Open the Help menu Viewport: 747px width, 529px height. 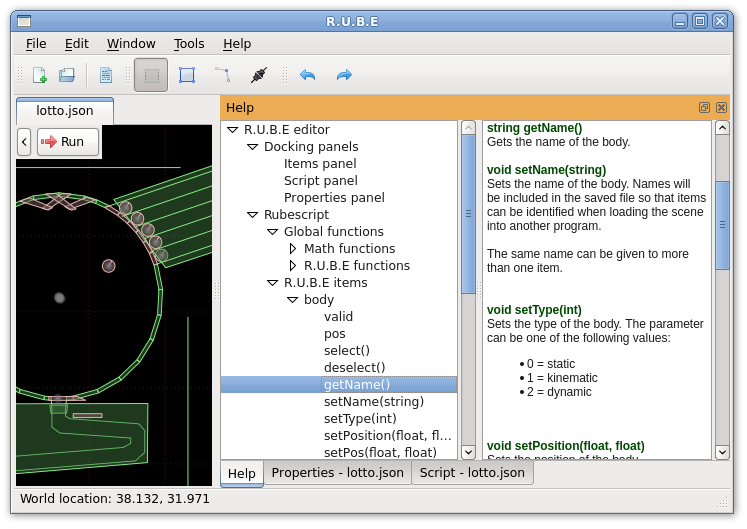[x=237, y=44]
